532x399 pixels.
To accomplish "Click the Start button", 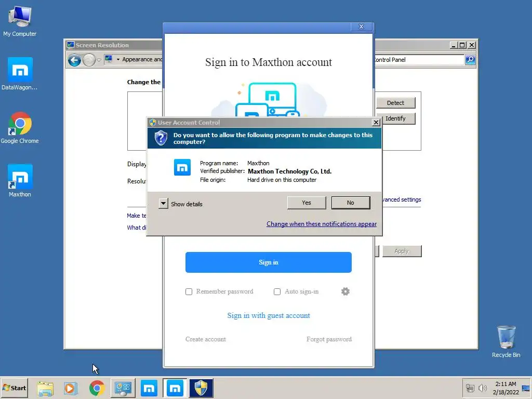I will tap(14, 388).
